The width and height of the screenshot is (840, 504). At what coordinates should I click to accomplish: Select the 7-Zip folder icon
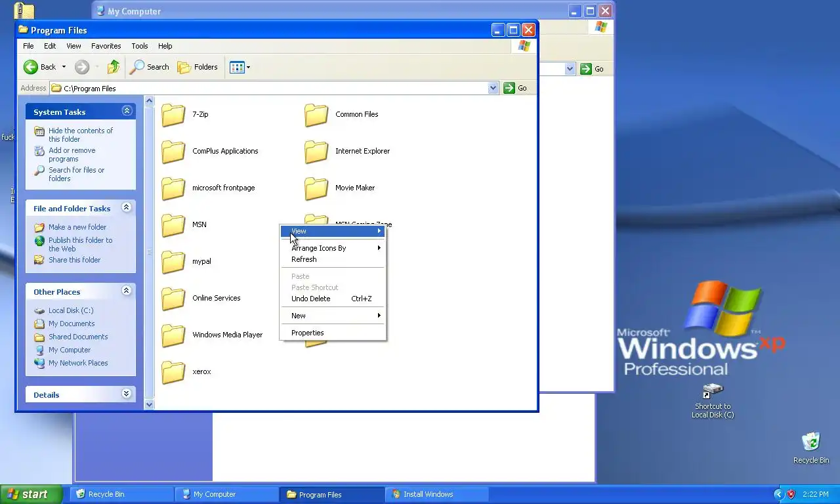click(x=173, y=114)
